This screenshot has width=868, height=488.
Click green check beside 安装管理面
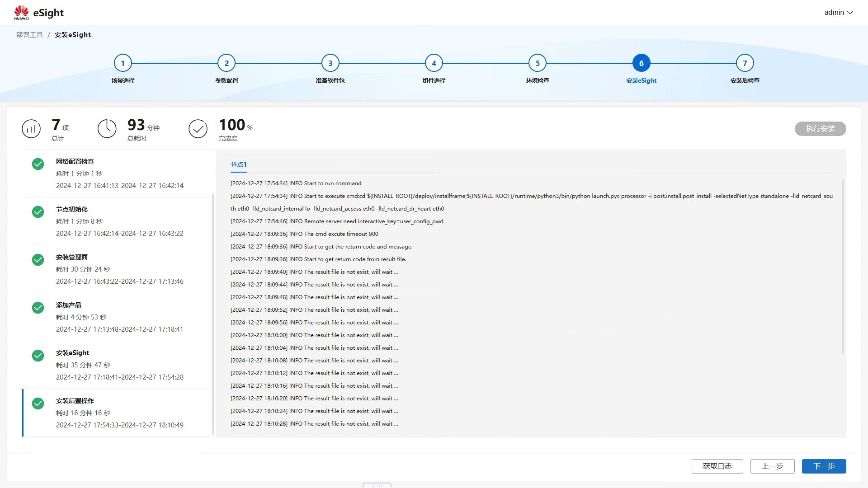point(38,260)
